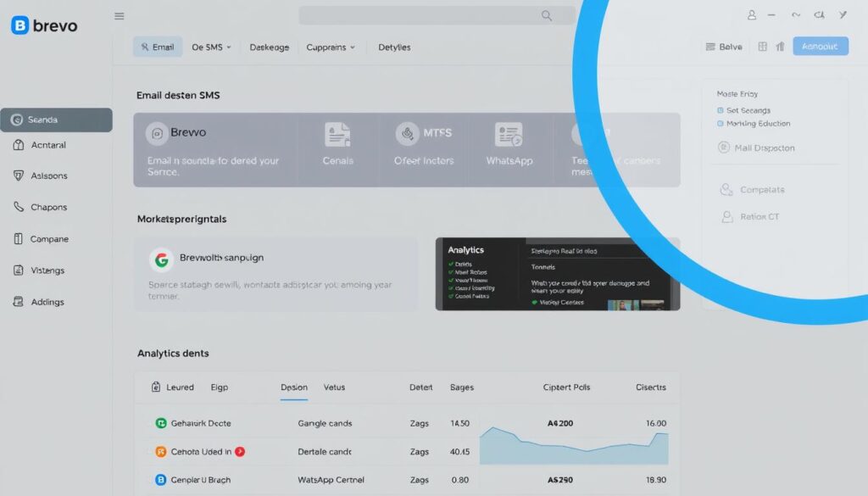Viewport: 868px width, 496px height.
Task: Click the Retion CT icon
Action: 726,216
